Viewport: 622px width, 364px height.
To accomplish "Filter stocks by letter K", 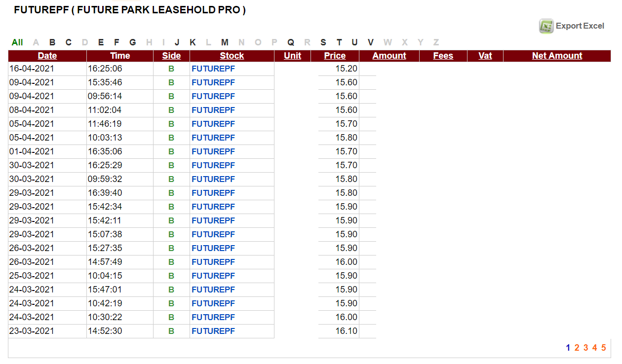I will [x=193, y=42].
